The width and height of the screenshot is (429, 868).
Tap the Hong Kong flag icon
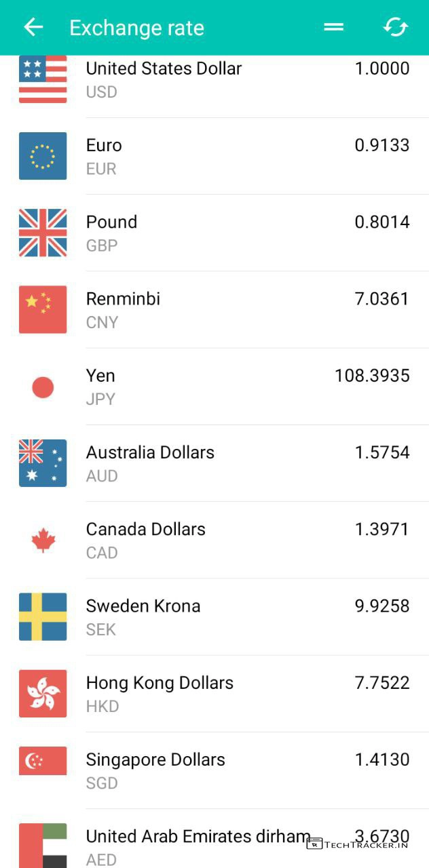(x=43, y=693)
